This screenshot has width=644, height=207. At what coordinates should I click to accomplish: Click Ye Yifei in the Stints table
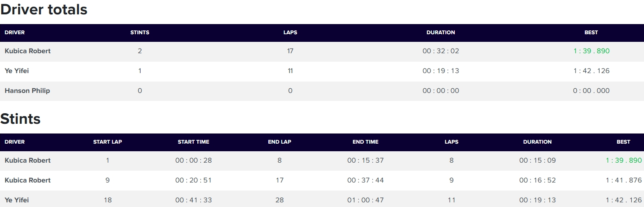[x=16, y=200]
